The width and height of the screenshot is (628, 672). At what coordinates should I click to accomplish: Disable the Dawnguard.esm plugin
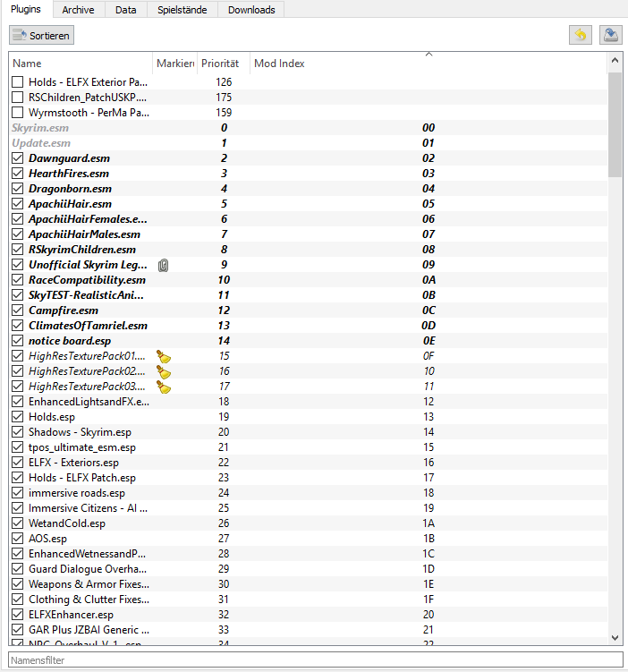click(x=18, y=158)
